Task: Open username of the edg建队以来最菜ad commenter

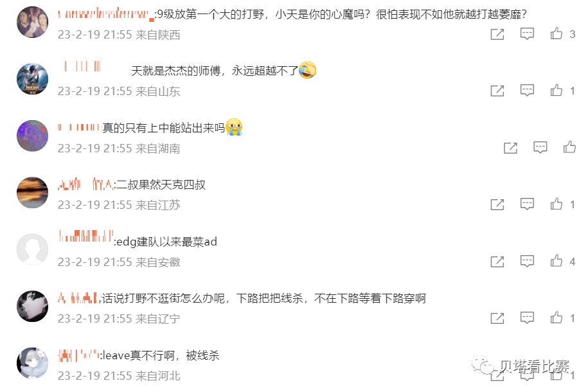Action: tap(86, 236)
